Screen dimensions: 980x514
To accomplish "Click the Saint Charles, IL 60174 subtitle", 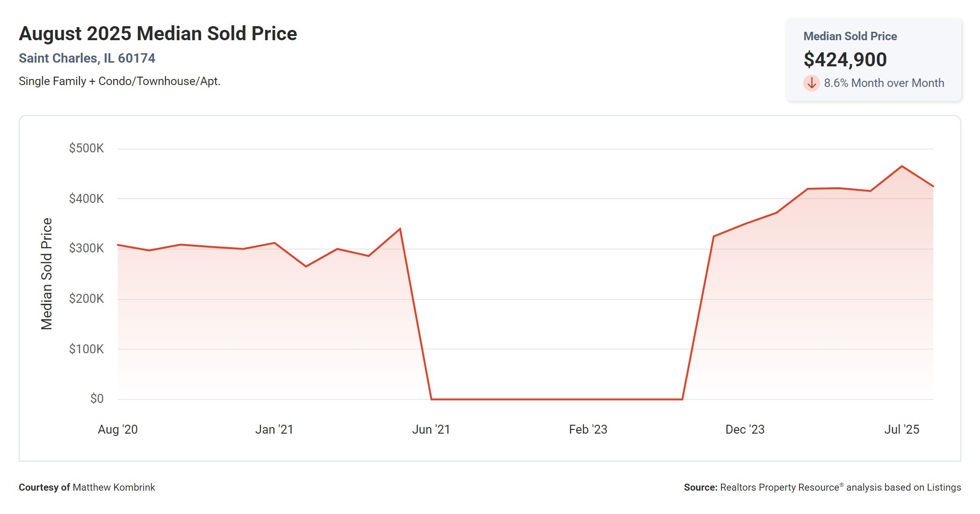I will click(x=87, y=58).
